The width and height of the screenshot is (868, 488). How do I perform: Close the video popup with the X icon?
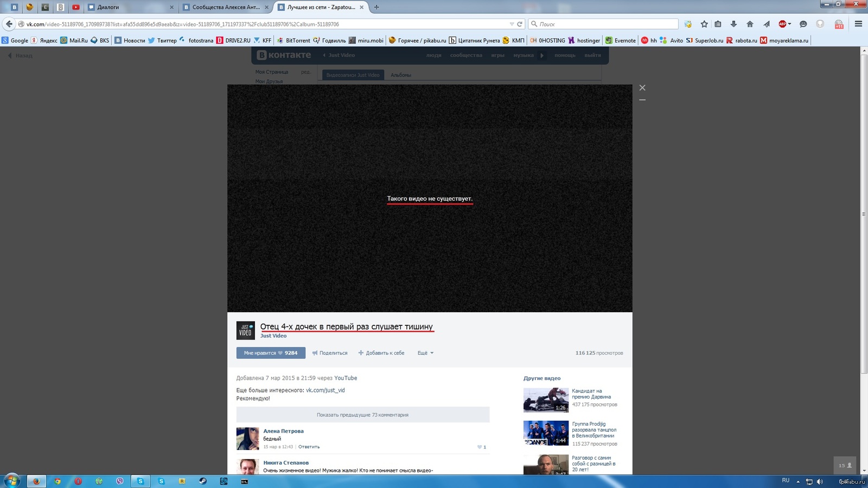click(642, 88)
